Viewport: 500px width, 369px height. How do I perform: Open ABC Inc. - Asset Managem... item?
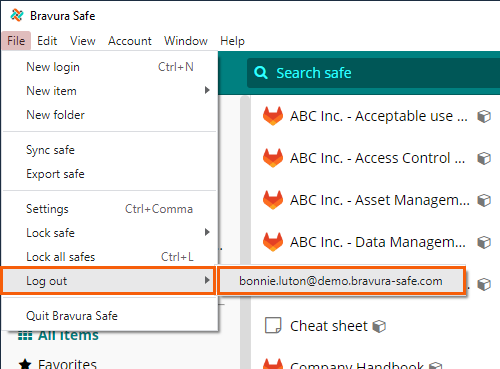point(379,200)
